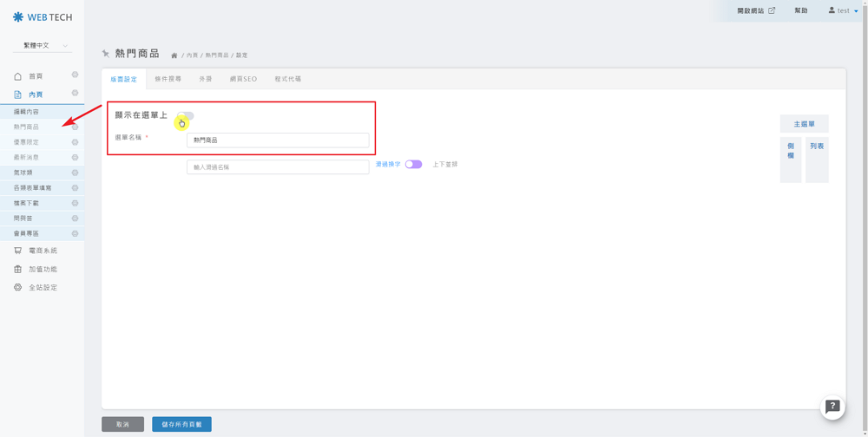Enable the 顯示在選單上 toggle
Screen dimensions: 868x437
click(x=185, y=116)
